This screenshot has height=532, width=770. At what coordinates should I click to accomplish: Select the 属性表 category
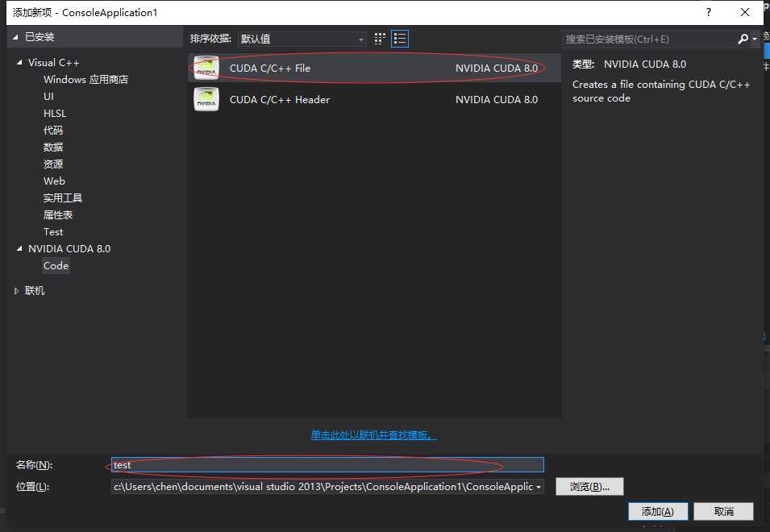pos(58,215)
